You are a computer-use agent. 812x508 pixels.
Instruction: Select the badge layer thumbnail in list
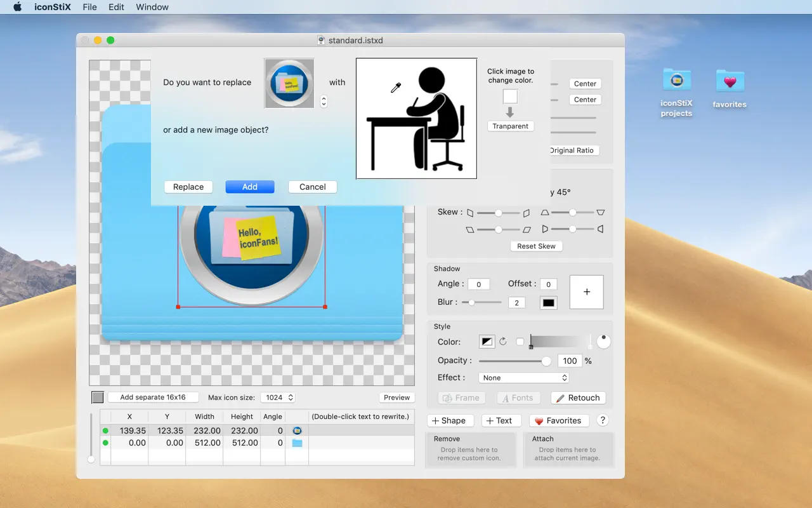point(297,431)
